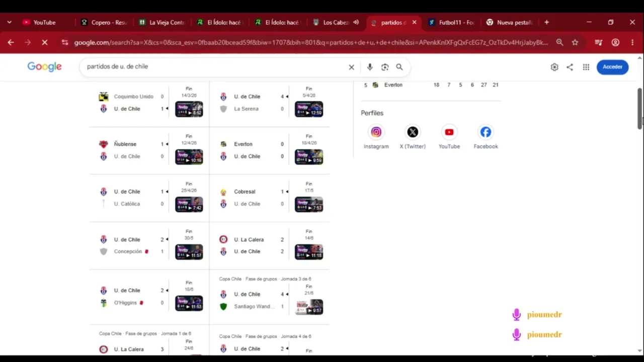Switch to the Nueva pestaña tab
Image resolution: width=644 pixels, height=362 pixels.
[x=509, y=22]
